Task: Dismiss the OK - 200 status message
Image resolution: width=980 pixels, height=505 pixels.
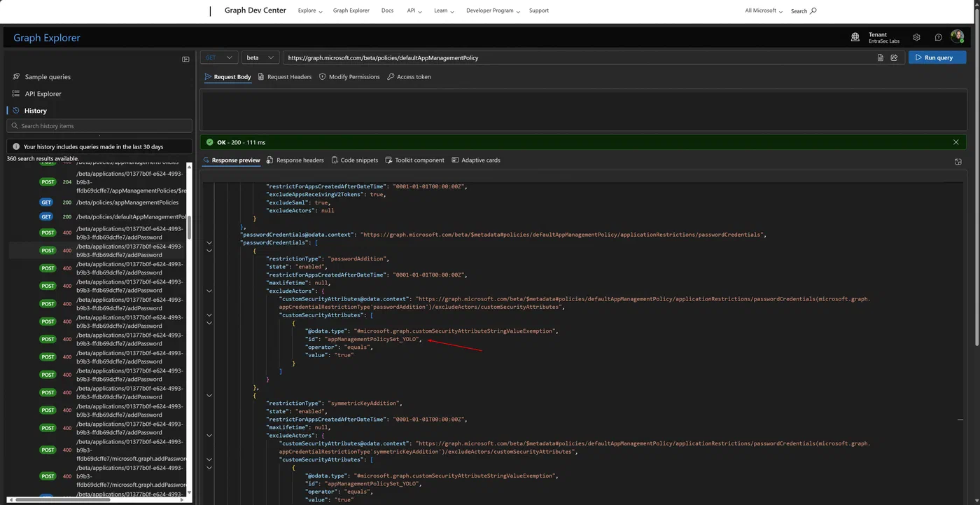Action: 955,142
